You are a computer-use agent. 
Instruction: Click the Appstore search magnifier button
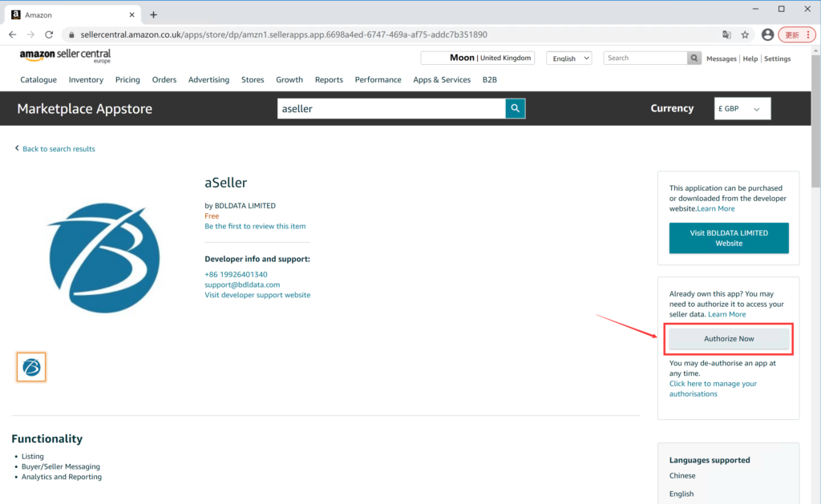pyautogui.click(x=516, y=108)
